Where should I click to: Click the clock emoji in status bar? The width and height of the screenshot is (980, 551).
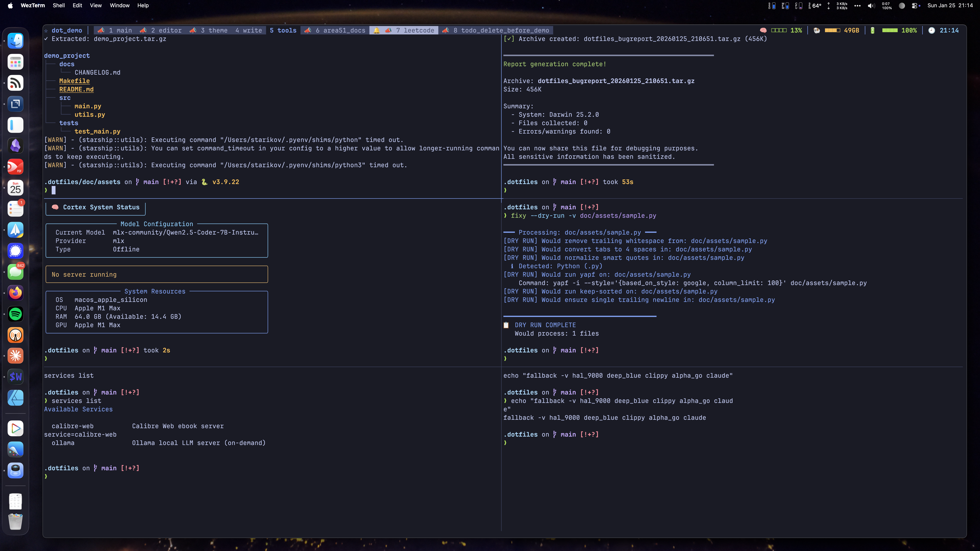tap(931, 30)
